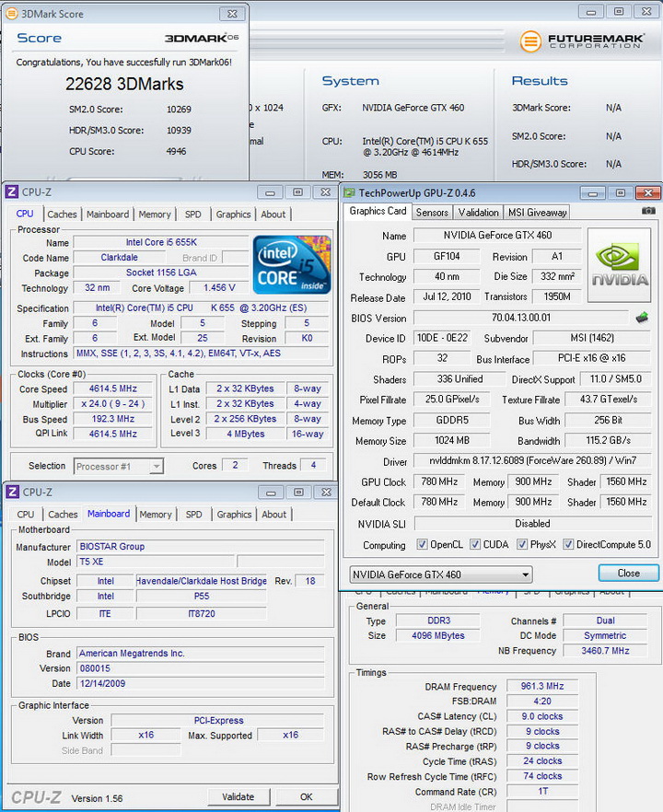Click the NVIDIA logo in GPU-Z
This screenshot has width=663, height=812.
coord(620,265)
